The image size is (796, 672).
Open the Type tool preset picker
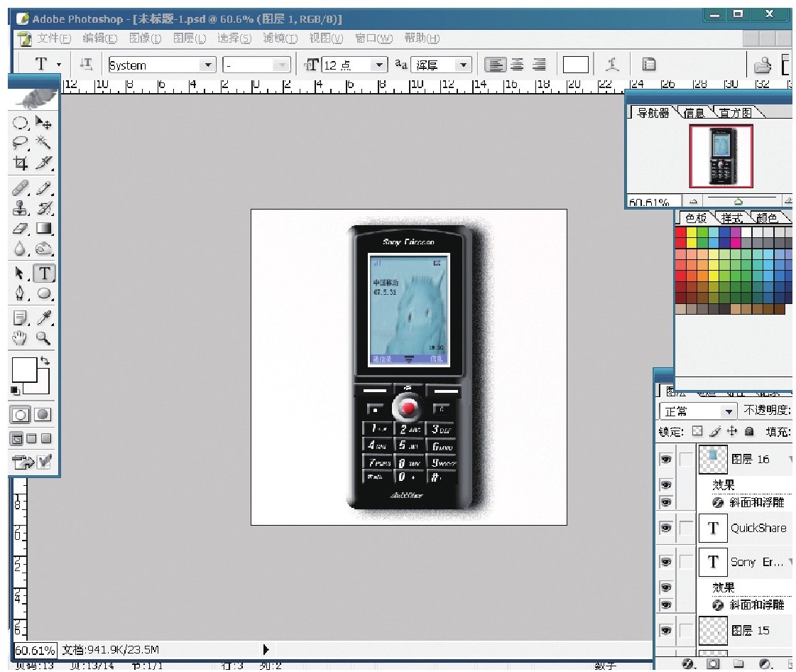tap(59, 65)
